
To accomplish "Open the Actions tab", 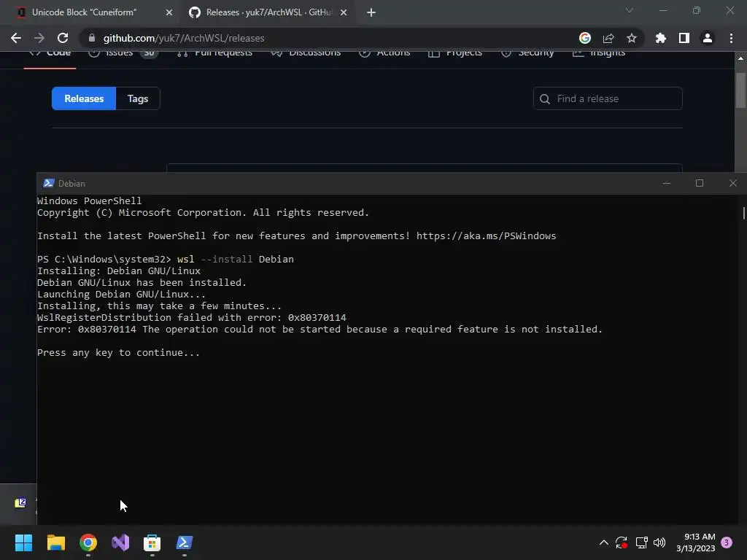I will 384,52.
